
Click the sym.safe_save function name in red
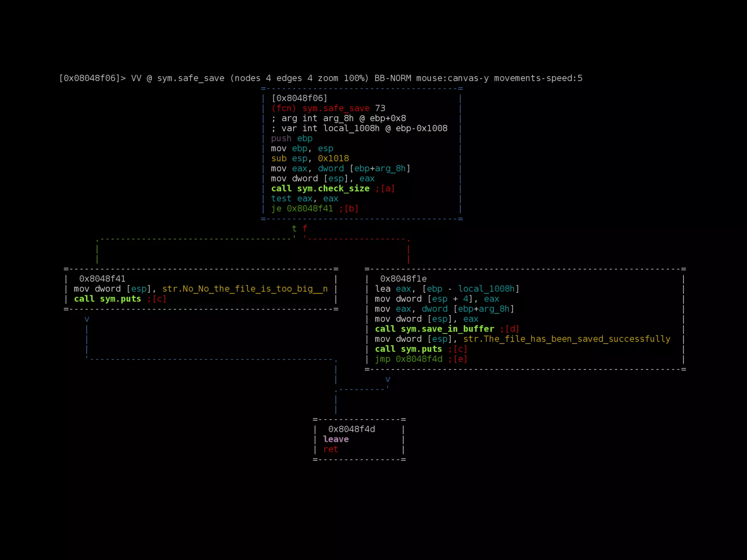click(336, 108)
